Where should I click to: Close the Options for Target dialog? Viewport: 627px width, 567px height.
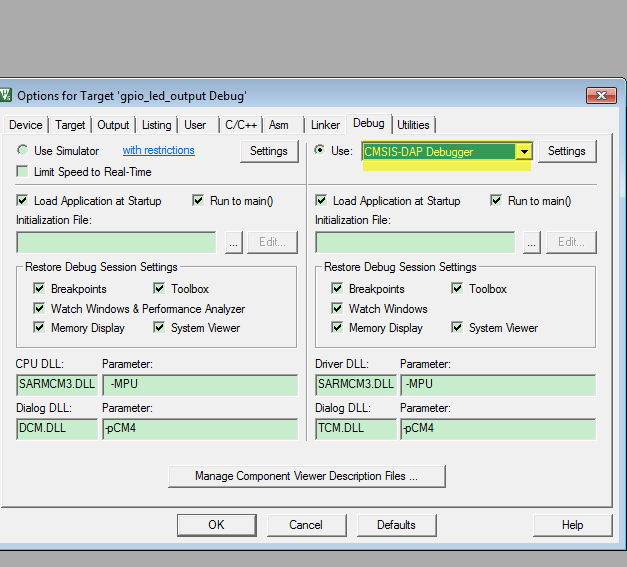pyautogui.click(x=601, y=96)
